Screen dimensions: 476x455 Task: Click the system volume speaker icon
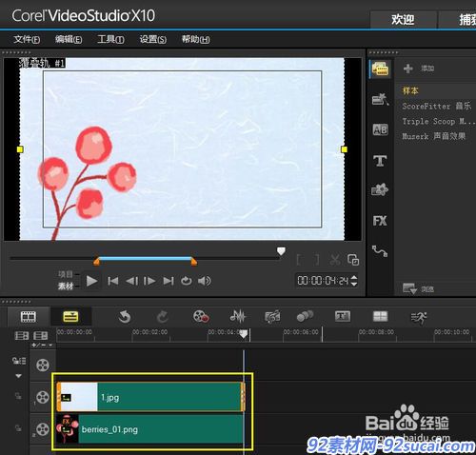click(205, 281)
